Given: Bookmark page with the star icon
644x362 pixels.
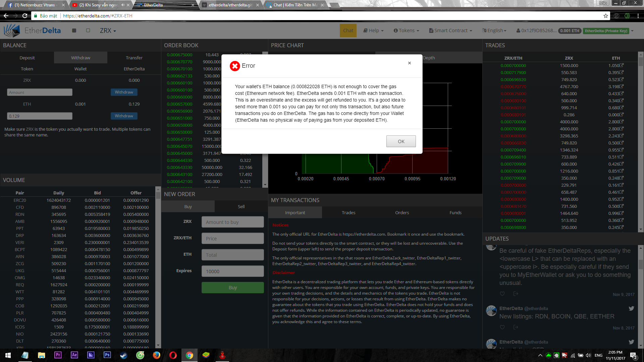Looking at the screenshot, I should pos(605,16).
